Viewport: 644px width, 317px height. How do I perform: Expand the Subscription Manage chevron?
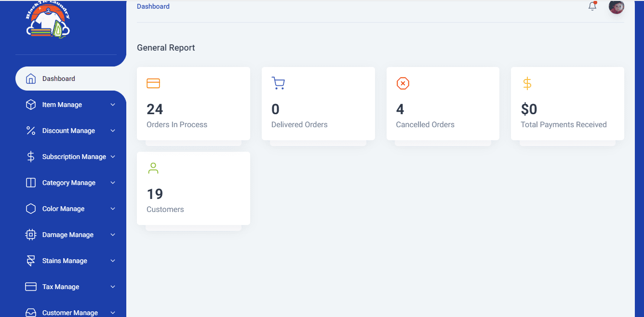[113, 157]
